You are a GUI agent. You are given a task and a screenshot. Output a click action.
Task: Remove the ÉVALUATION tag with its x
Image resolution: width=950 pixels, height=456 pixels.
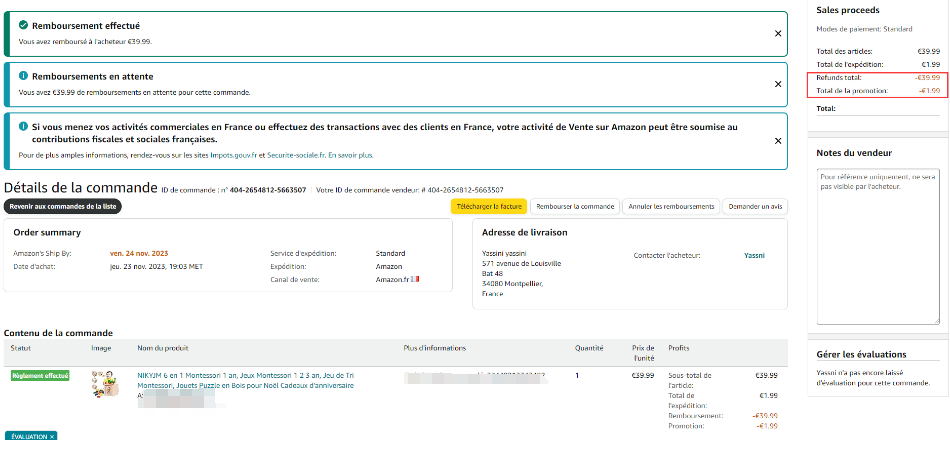tap(52, 437)
